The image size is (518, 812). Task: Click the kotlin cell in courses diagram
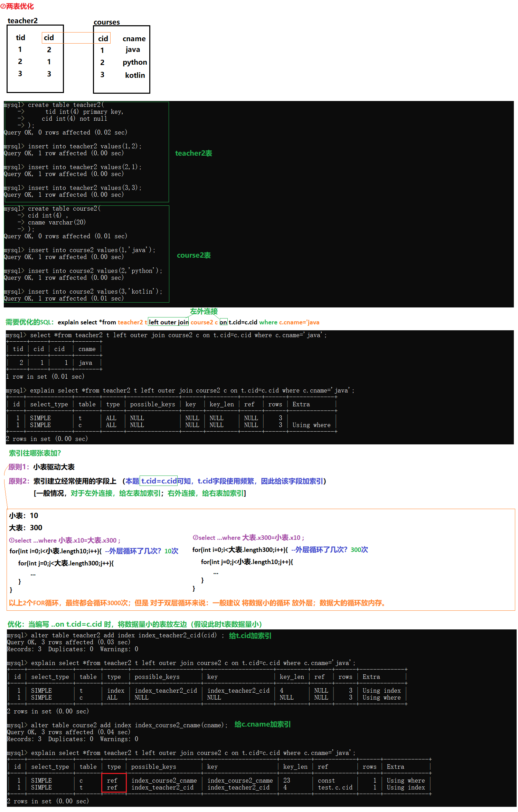tap(135, 75)
